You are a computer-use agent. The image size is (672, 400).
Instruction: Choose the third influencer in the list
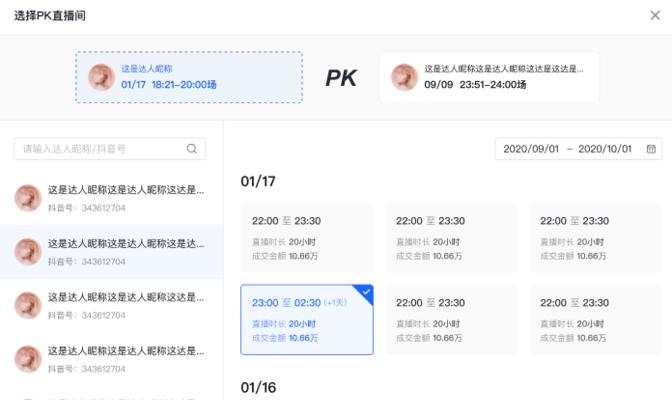(x=111, y=306)
